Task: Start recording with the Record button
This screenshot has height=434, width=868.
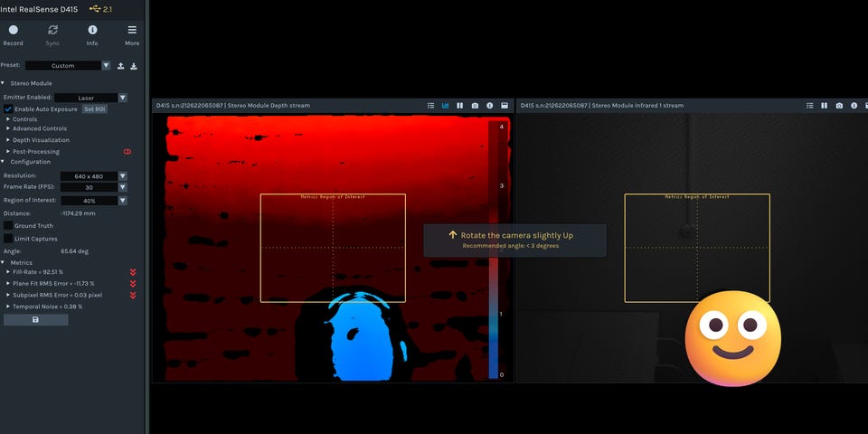Action: click(x=14, y=35)
